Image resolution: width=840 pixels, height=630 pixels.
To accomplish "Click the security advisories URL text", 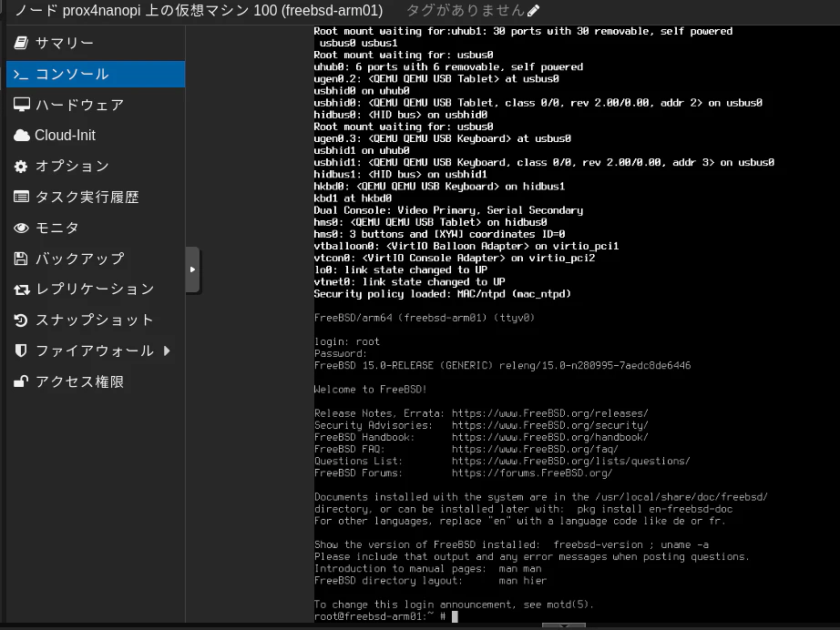I will pyautogui.click(x=549, y=425).
